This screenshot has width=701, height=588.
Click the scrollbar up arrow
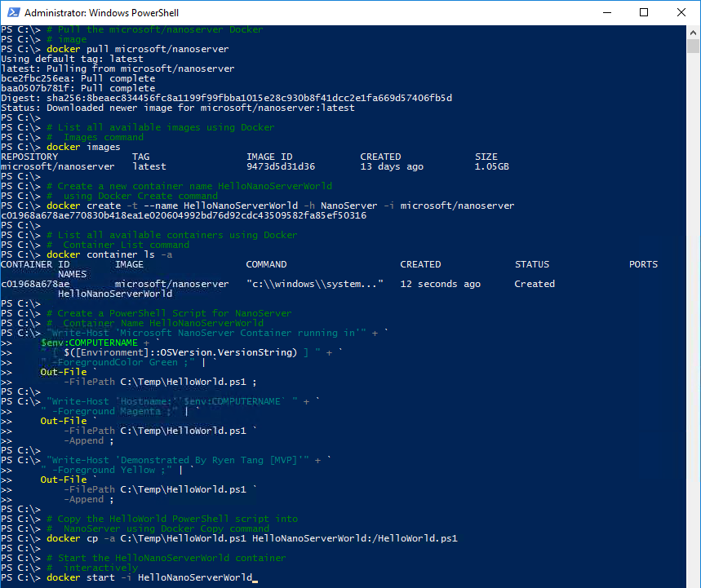[693, 32]
